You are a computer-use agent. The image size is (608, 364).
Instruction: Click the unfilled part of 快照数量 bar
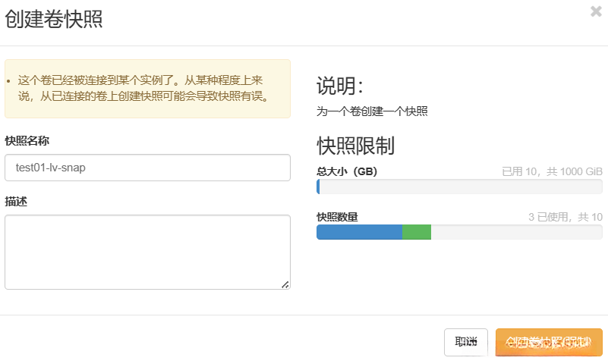(516, 232)
